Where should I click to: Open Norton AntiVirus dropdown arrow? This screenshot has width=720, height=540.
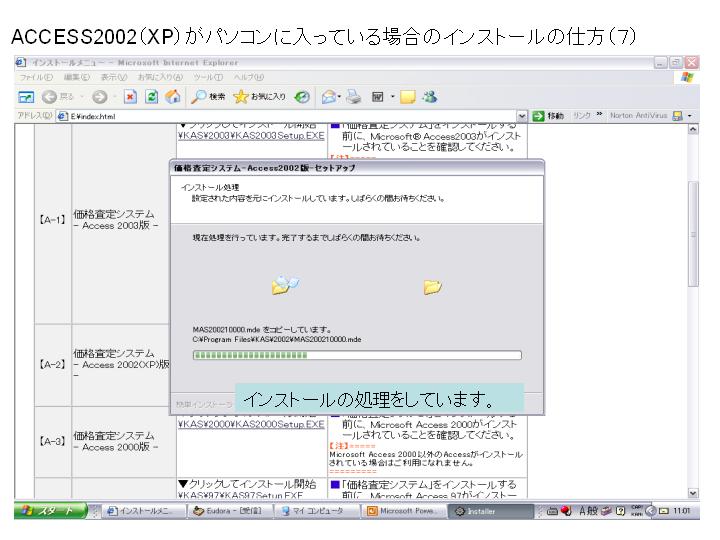pyautogui.click(x=690, y=116)
